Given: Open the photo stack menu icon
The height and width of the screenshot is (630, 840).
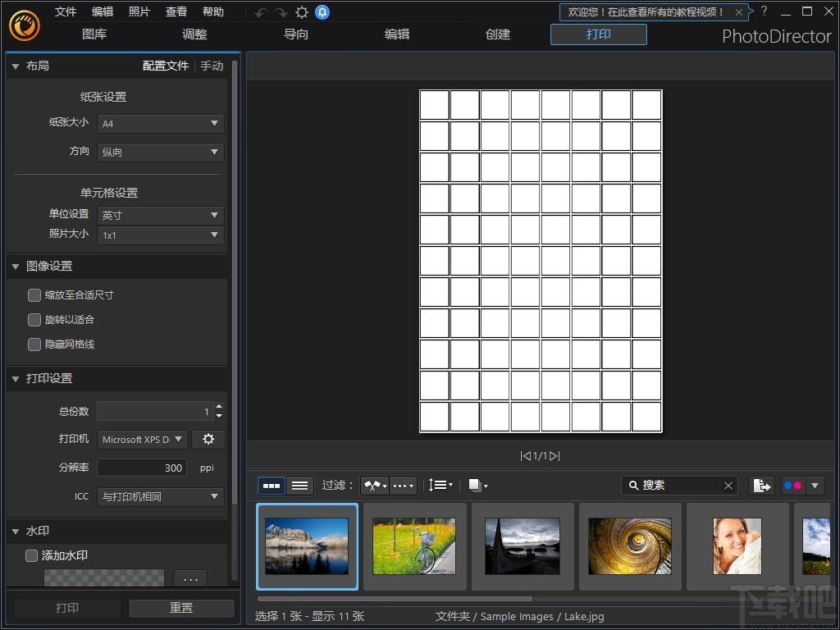Looking at the screenshot, I should [478, 486].
